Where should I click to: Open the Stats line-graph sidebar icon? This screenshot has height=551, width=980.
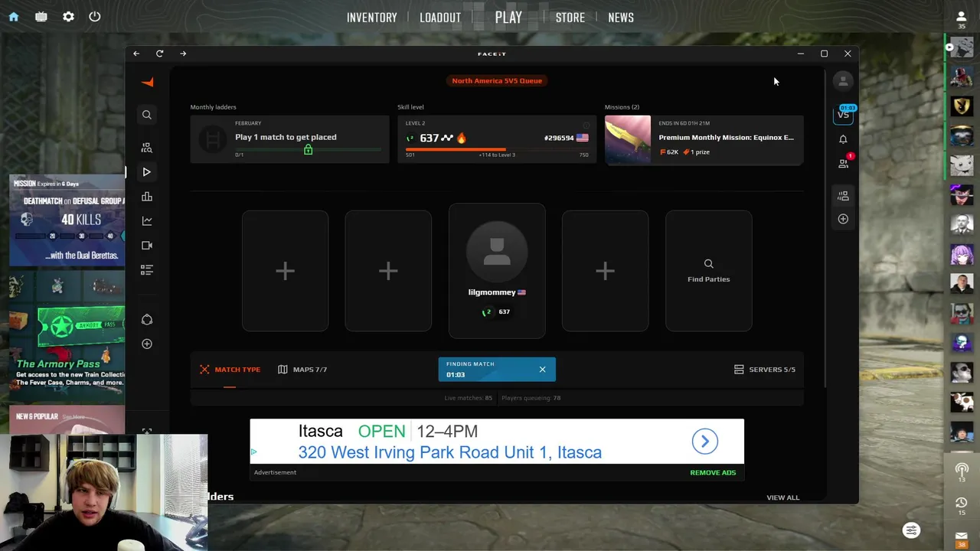146,221
